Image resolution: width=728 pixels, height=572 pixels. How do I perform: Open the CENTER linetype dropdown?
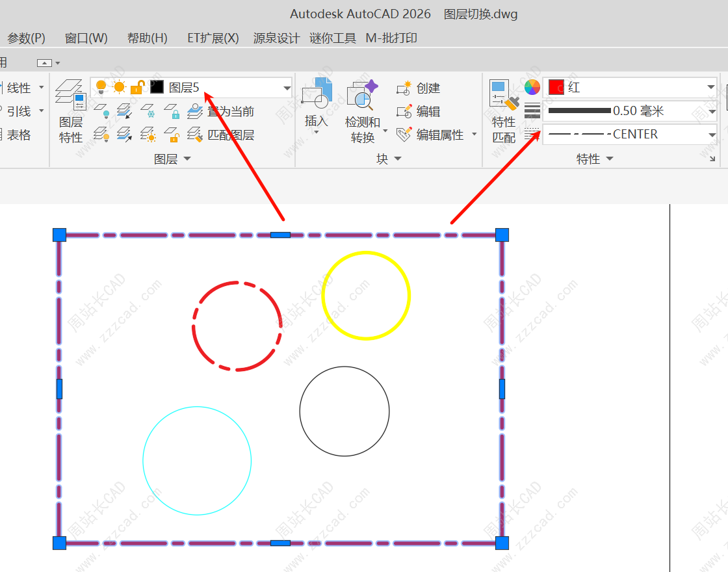[710, 135]
